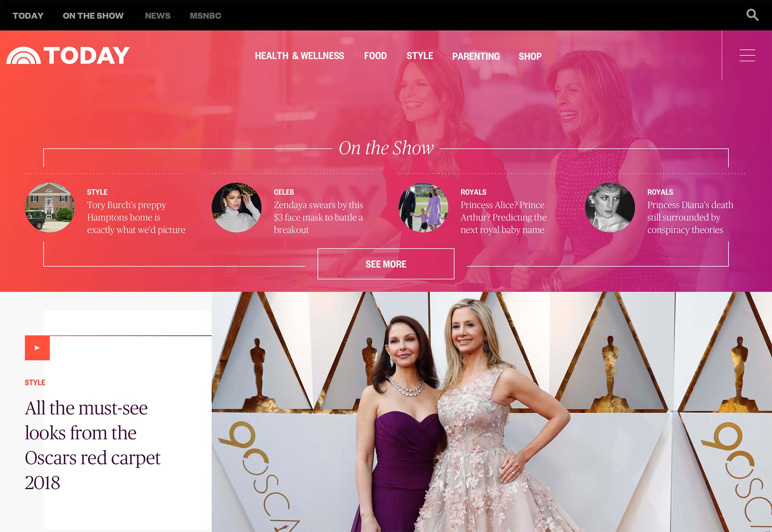
Task: Open the PARENTING section in navigation
Action: pos(476,56)
